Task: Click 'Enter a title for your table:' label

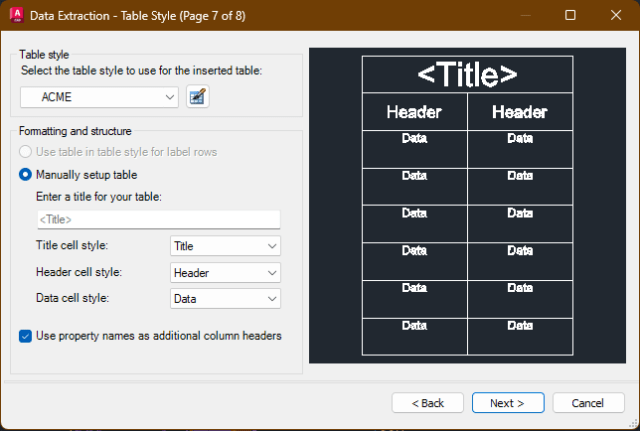Action: (x=99, y=197)
